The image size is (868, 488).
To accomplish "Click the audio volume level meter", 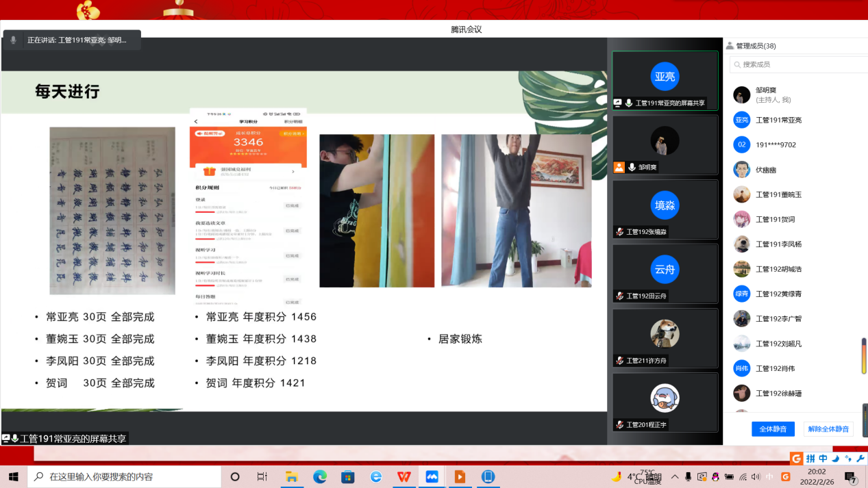I will coord(863,356).
